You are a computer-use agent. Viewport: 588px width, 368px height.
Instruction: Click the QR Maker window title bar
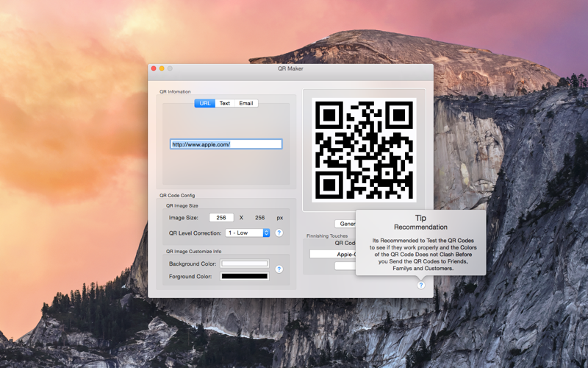[290, 68]
